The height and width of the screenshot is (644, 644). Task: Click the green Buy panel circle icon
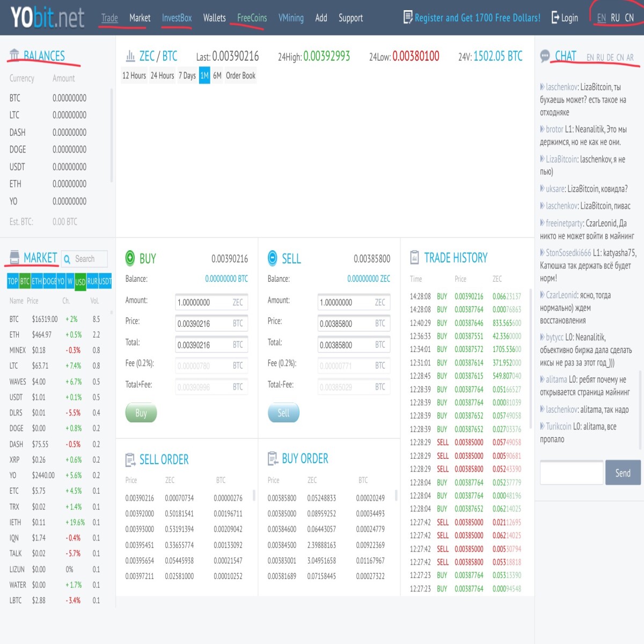(130, 258)
